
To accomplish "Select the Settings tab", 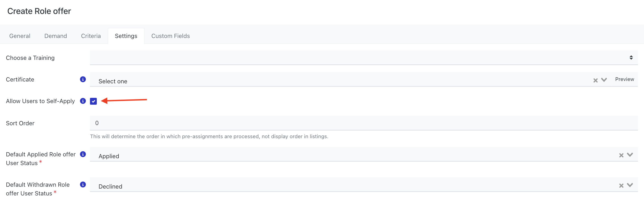I will click(x=126, y=36).
